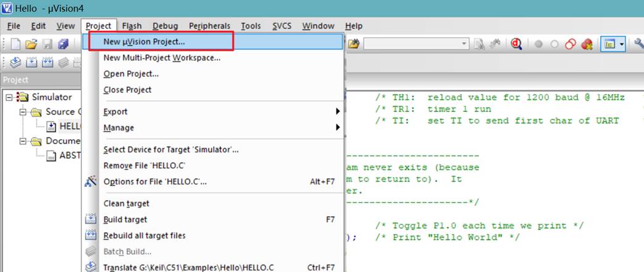The width and height of the screenshot is (644, 272).
Task: Click the New file toolbar icon
Action: (15, 44)
